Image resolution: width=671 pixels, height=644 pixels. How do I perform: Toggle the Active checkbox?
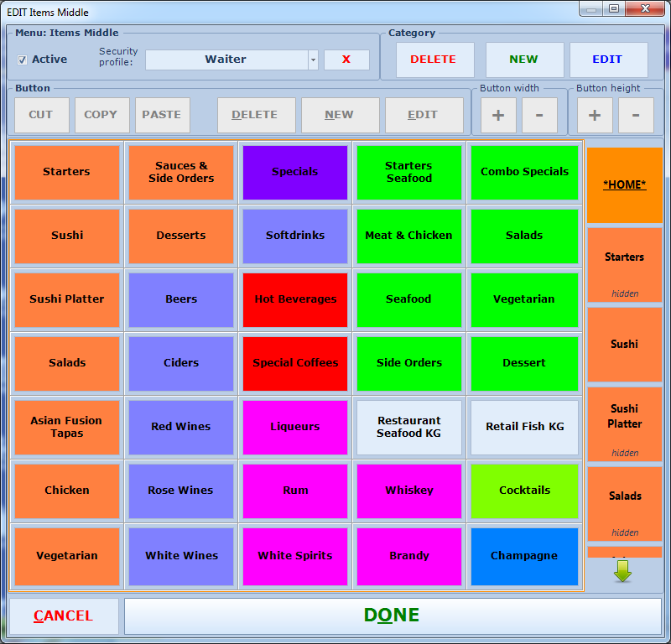[23, 60]
